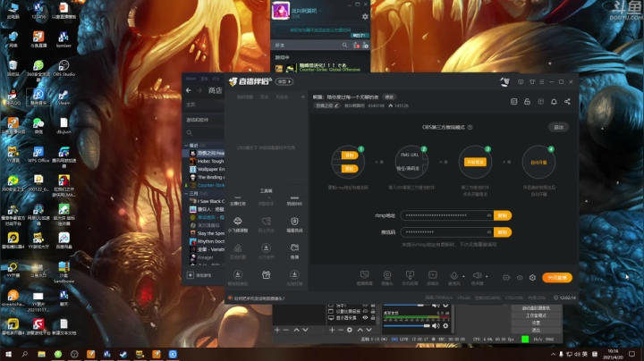The image size is (644, 361).
Task: Reveal the rtmp地址 with its eye icon
Action: [x=488, y=215]
